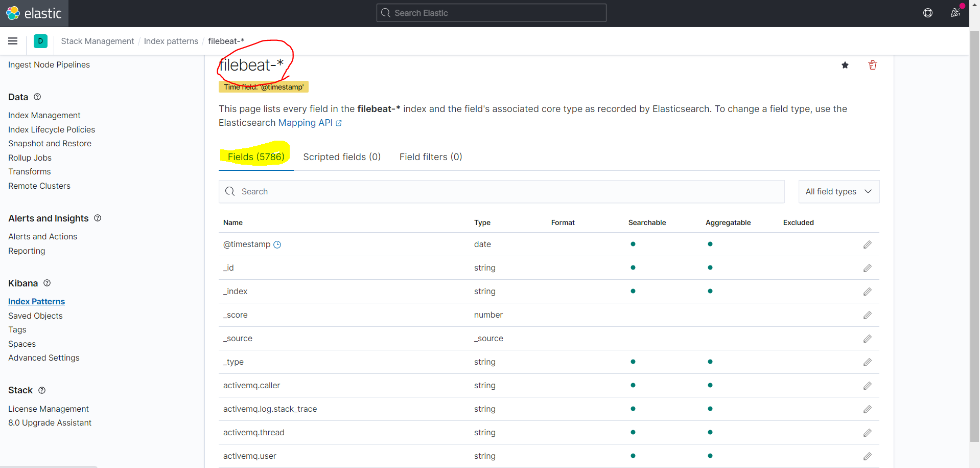Switch to Field filters (0) tab

[431, 157]
